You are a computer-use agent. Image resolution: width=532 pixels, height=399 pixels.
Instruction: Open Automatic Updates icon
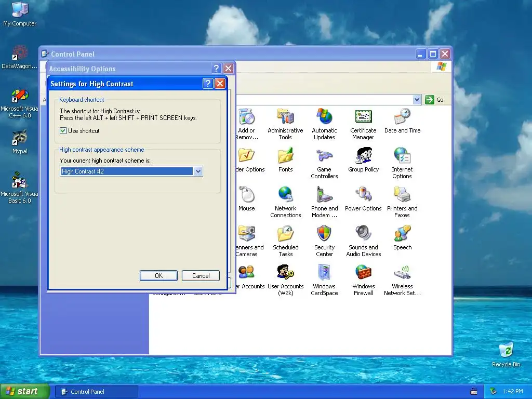tap(324, 124)
